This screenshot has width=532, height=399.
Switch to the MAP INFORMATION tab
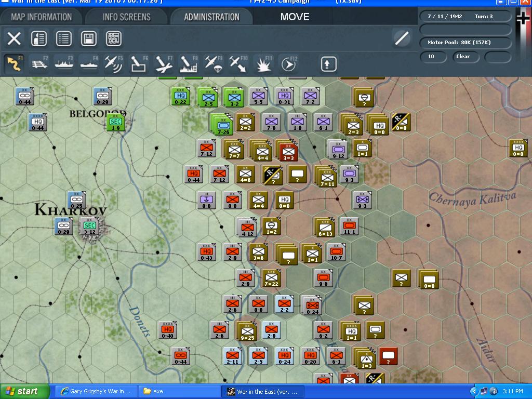click(42, 17)
